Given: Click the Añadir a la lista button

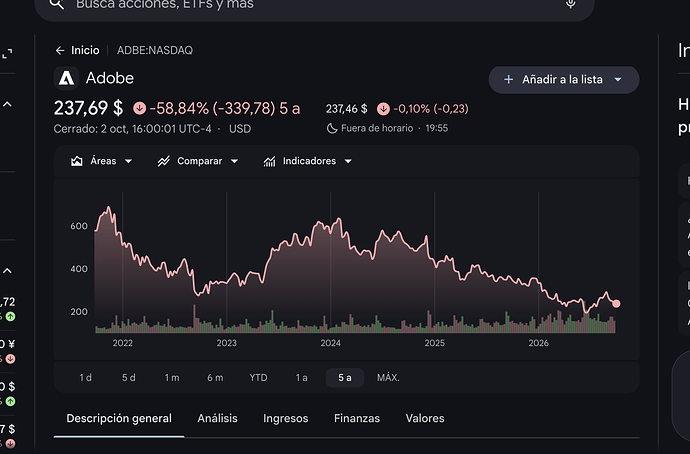Looking at the screenshot, I should coord(564,80).
